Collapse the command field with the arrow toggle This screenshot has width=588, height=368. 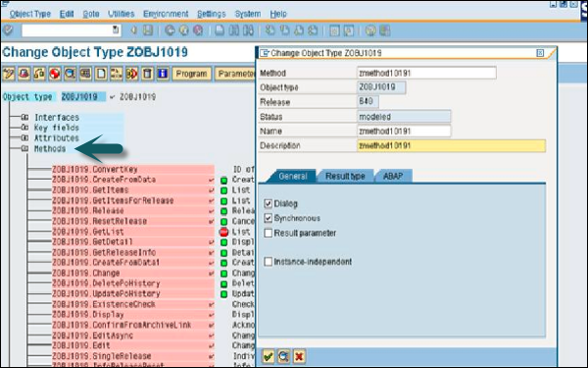pos(133,30)
